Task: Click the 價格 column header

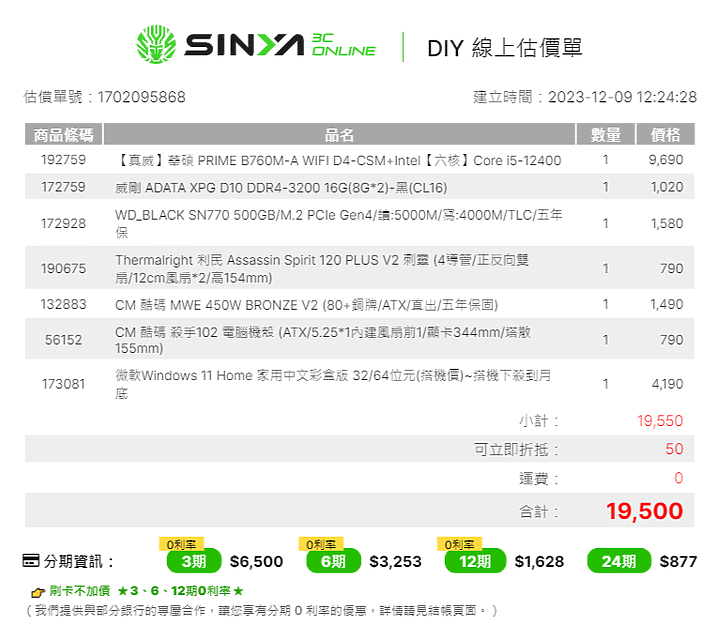Action: tap(665, 135)
